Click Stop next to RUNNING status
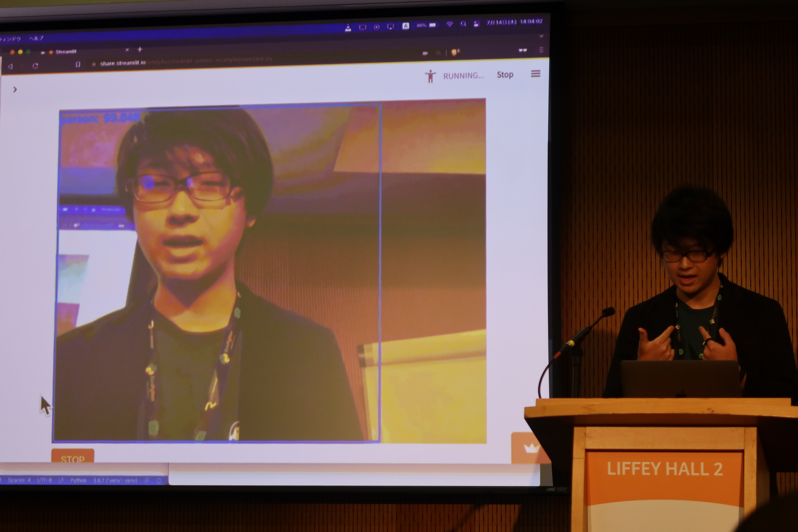This screenshot has width=798, height=532. [505, 75]
